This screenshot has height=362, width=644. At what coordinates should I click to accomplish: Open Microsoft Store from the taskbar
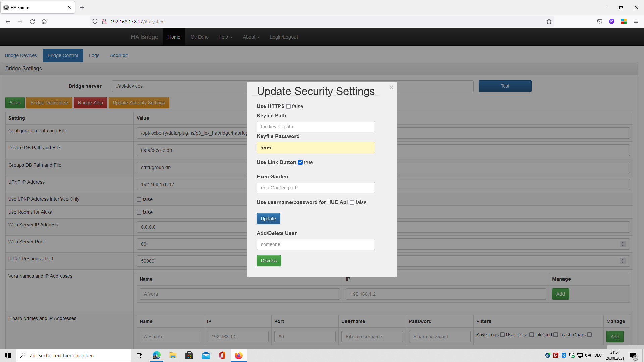189,355
